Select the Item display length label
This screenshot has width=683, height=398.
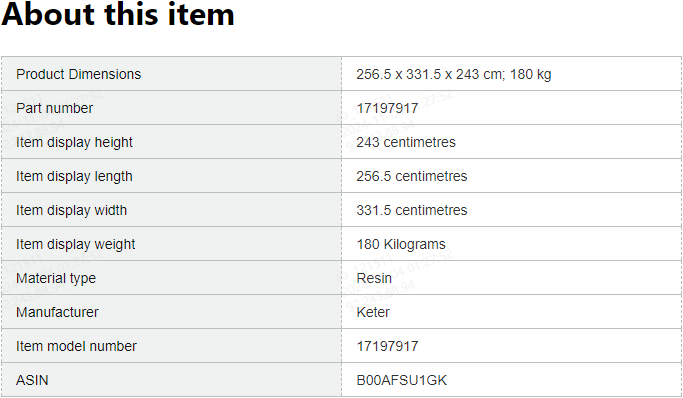[74, 176]
